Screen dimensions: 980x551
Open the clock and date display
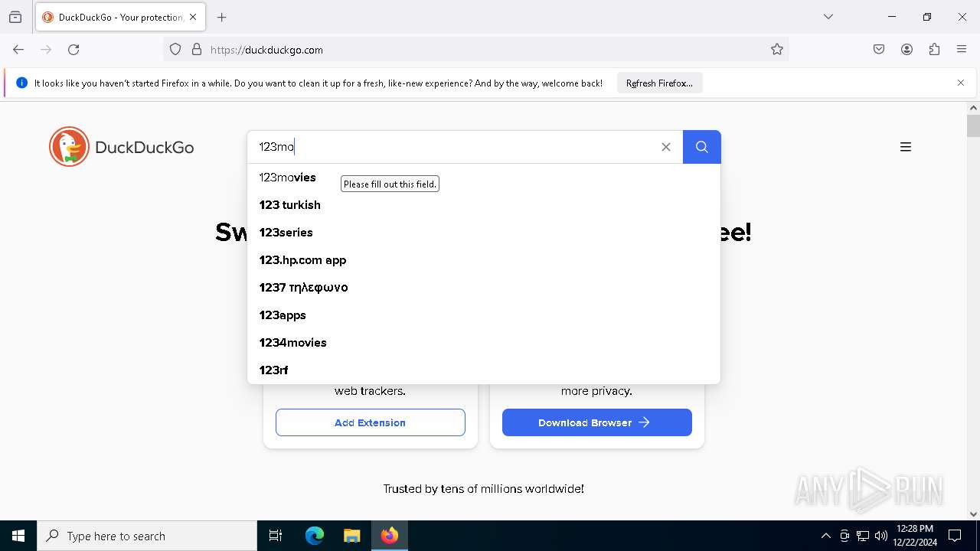pyautogui.click(x=915, y=536)
